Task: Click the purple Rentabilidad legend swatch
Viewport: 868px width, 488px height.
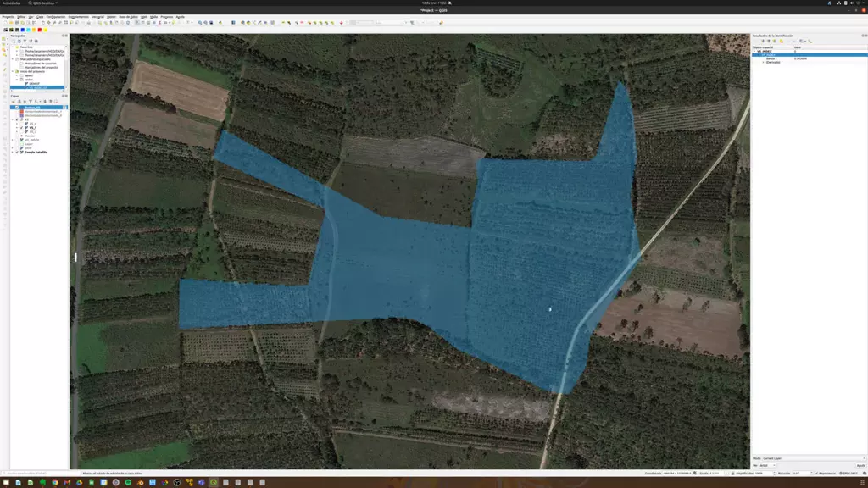Action: pos(21,115)
